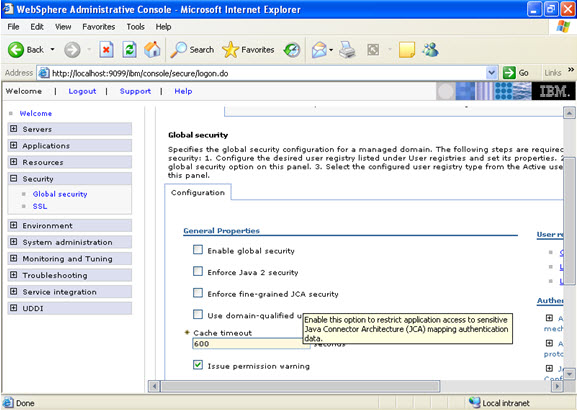
Task: Click the Windows flag logo
Action: pos(563,26)
